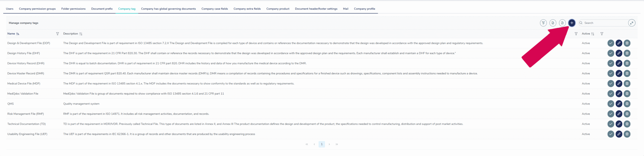Click the add new company tag plus button

tap(572, 23)
